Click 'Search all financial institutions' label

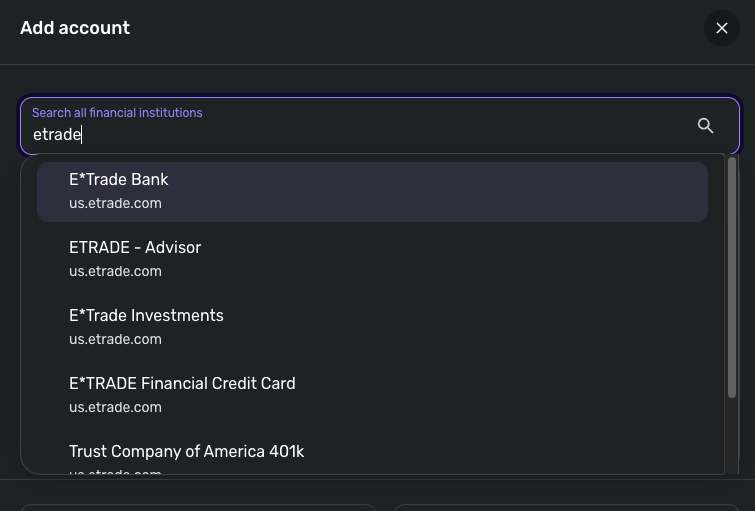pos(117,113)
